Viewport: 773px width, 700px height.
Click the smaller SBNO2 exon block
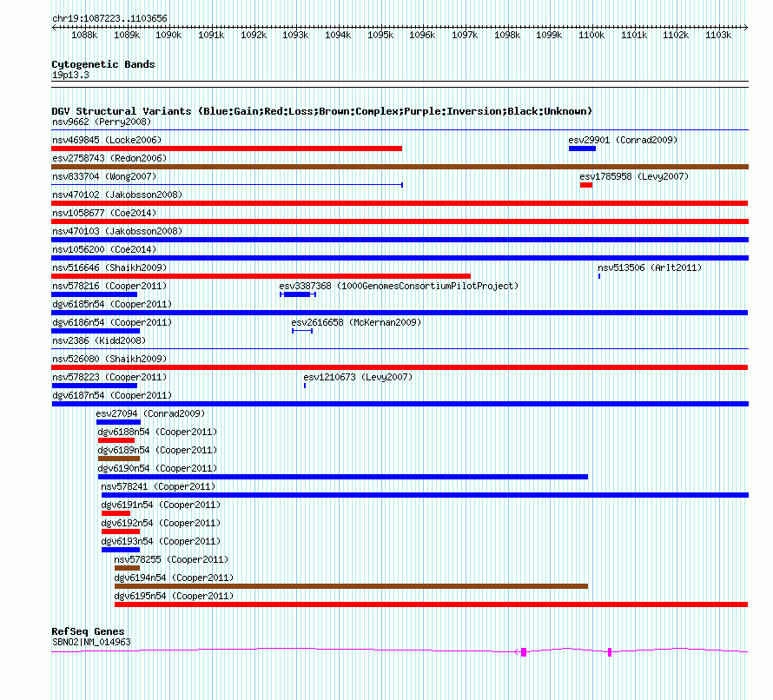pos(610,652)
